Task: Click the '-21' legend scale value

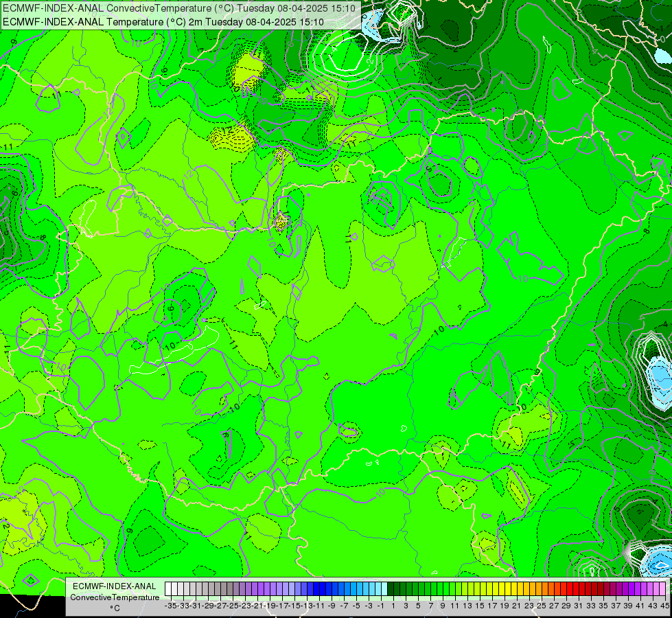Action: tap(257, 606)
